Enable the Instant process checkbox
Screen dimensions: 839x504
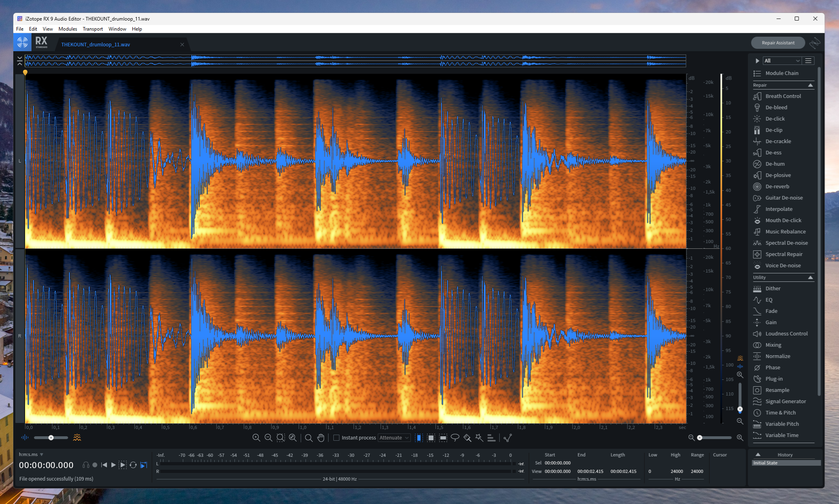point(337,437)
